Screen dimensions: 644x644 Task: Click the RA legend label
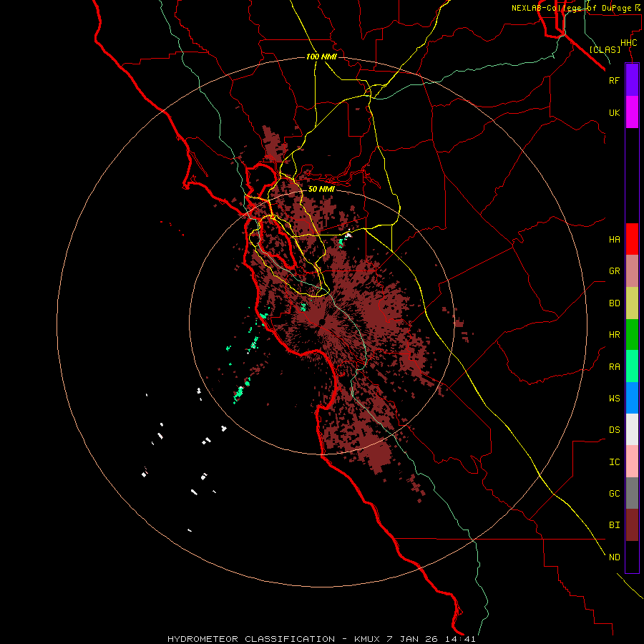tap(614, 367)
